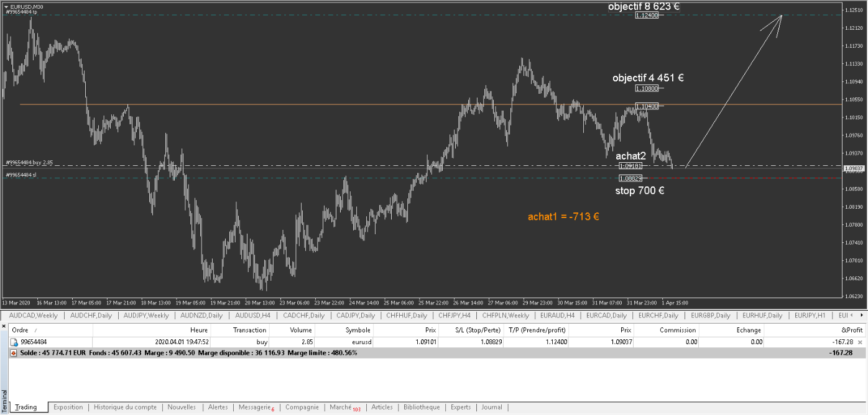Open the Nouvelles tab

[182, 407]
